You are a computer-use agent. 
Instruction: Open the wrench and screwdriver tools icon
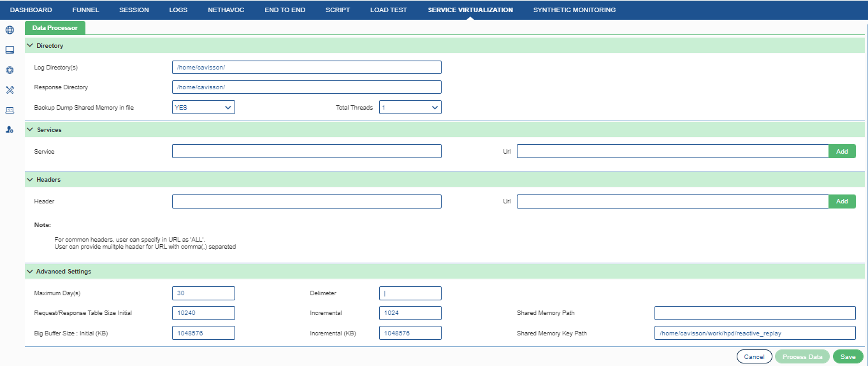tap(10, 90)
